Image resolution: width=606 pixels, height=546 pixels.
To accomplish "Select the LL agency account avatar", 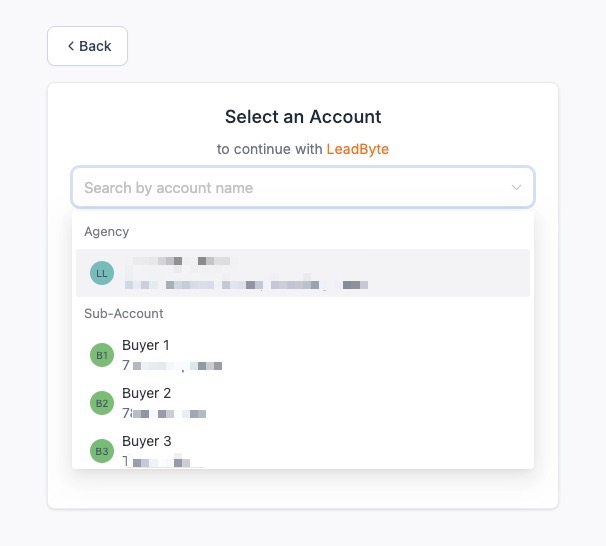I will click(x=102, y=273).
